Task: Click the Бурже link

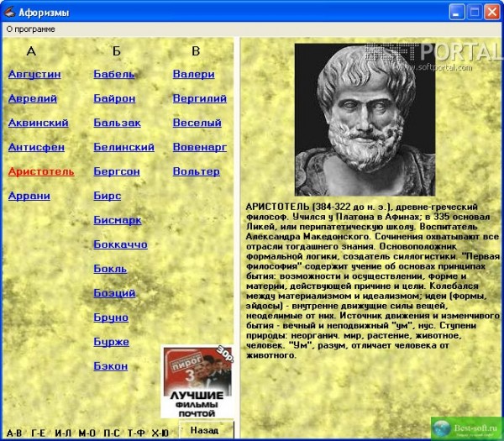Action: [x=111, y=342]
